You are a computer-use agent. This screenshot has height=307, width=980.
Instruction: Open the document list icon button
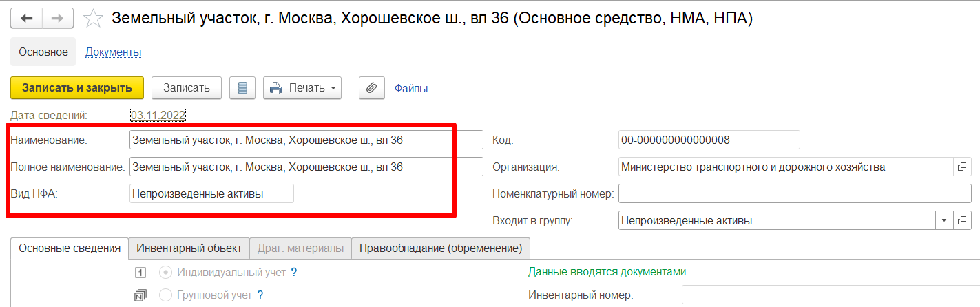pyautogui.click(x=242, y=88)
